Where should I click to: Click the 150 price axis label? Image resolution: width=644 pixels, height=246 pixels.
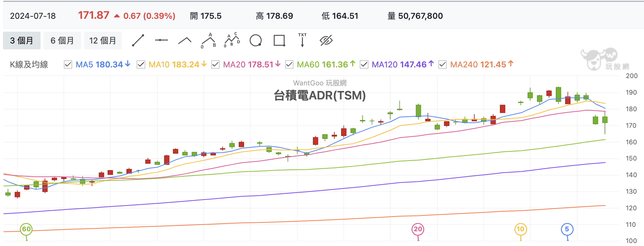click(632, 158)
